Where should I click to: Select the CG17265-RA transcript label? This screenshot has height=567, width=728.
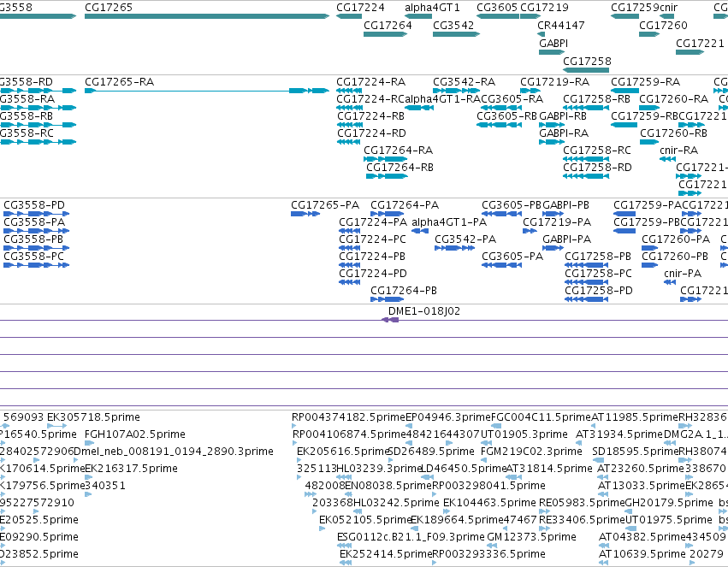point(119,82)
